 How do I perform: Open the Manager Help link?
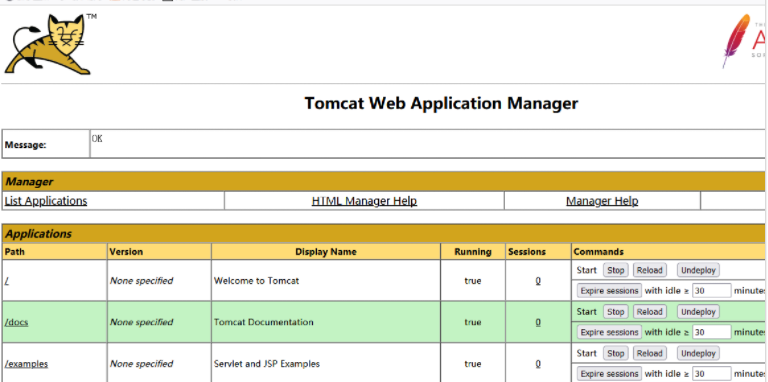[x=602, y=201]
